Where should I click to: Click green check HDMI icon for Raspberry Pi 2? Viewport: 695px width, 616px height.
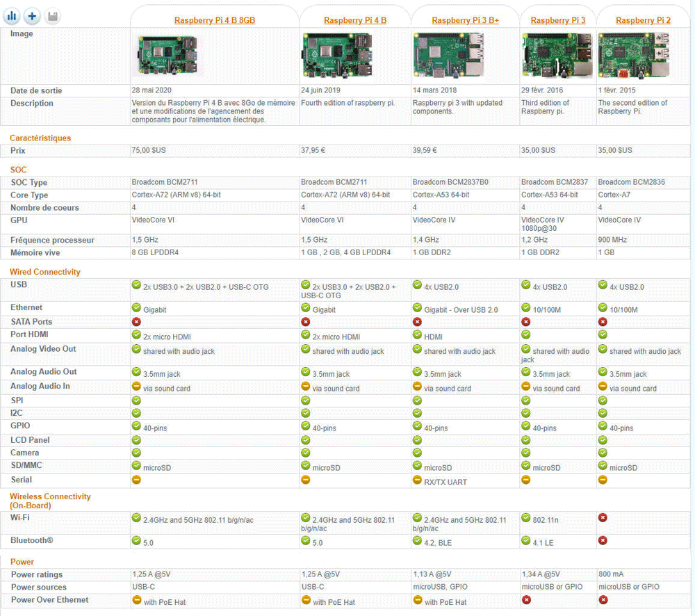(x=603, y=334)
